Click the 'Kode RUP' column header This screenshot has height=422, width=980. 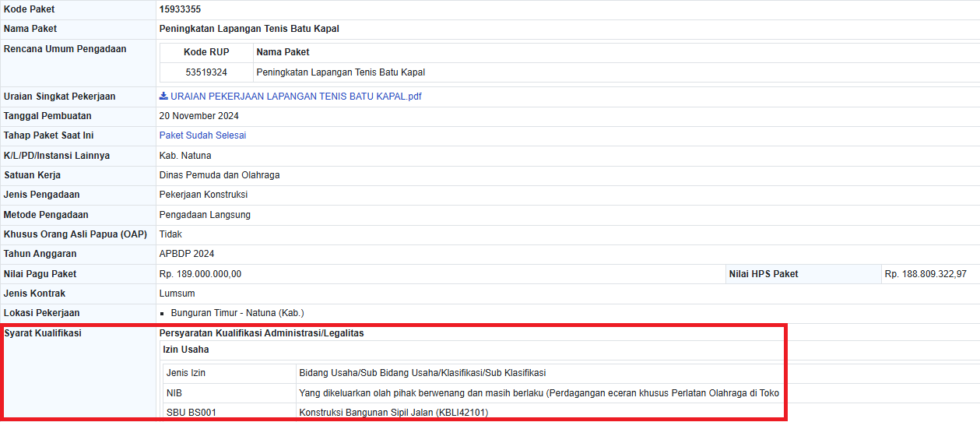[x=206, y=52]
